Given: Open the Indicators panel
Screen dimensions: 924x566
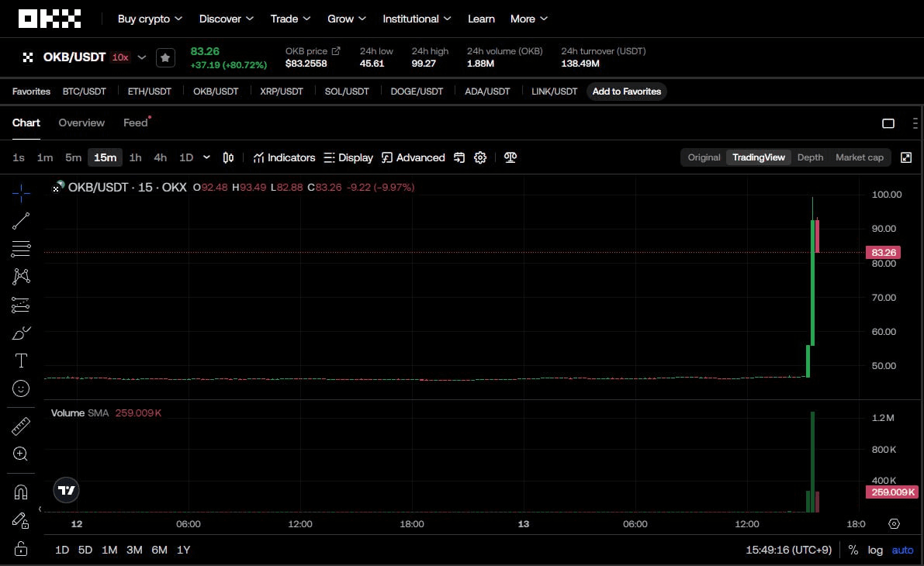Looking at the screenshot, I should (x=284, y=157).
